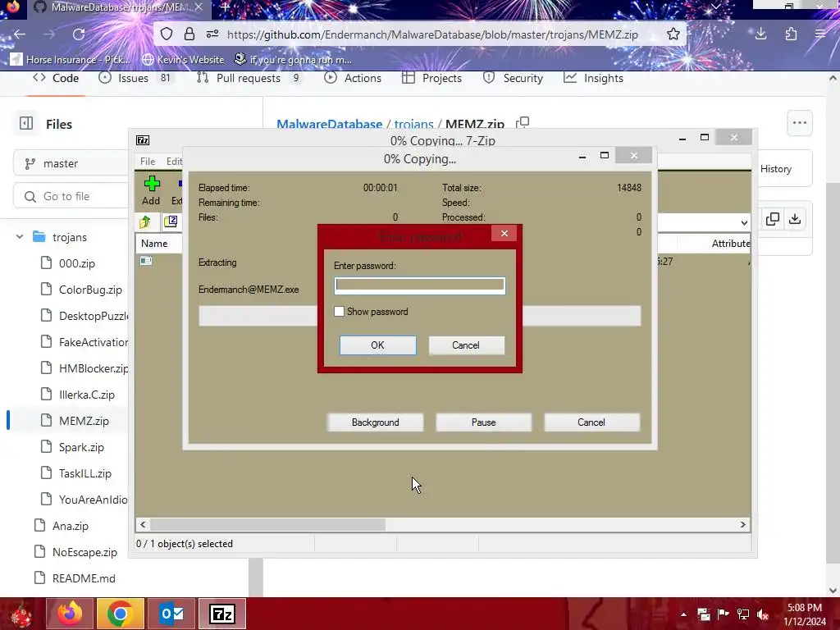Open Illerka.C.zip in file tree
This screenshot has height=630, width=840.
click(x=87, y=395)
